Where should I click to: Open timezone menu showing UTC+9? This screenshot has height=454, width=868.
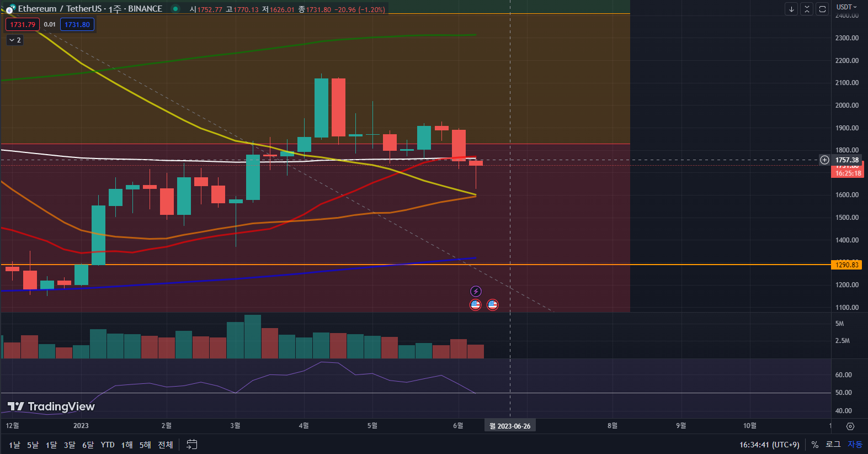(769, 445)
